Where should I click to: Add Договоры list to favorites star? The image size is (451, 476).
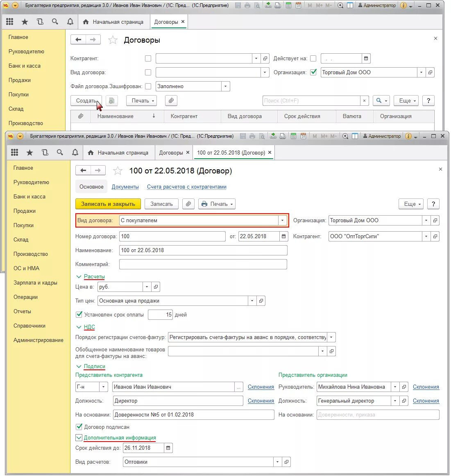(x=113, y=40)
